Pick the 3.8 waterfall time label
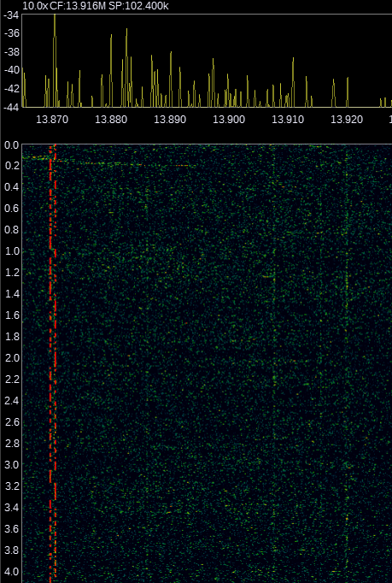This screenshot has height=583, width=392. pyautogui.click(x=11, y=551)
